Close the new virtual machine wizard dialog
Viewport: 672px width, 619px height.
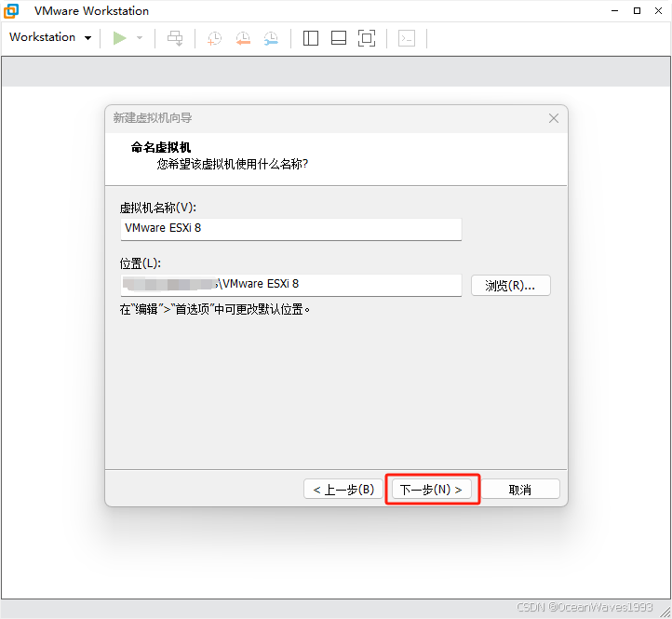coord(554,118)
